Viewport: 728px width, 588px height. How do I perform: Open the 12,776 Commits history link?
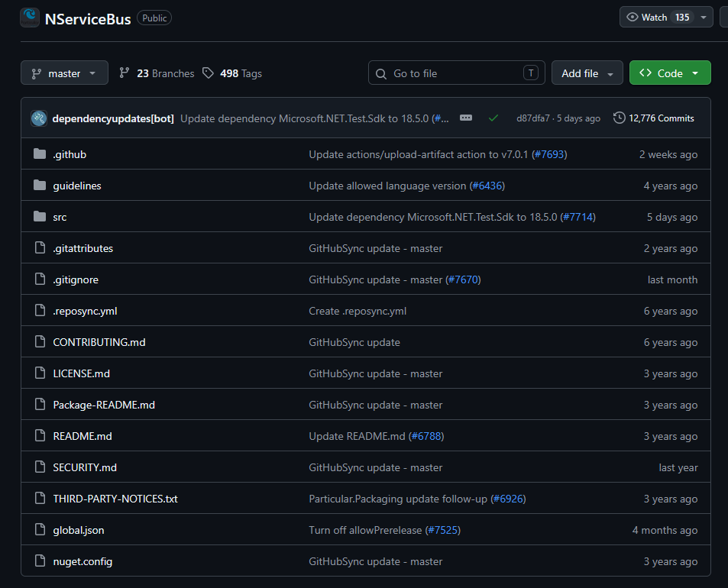[654, 118]
